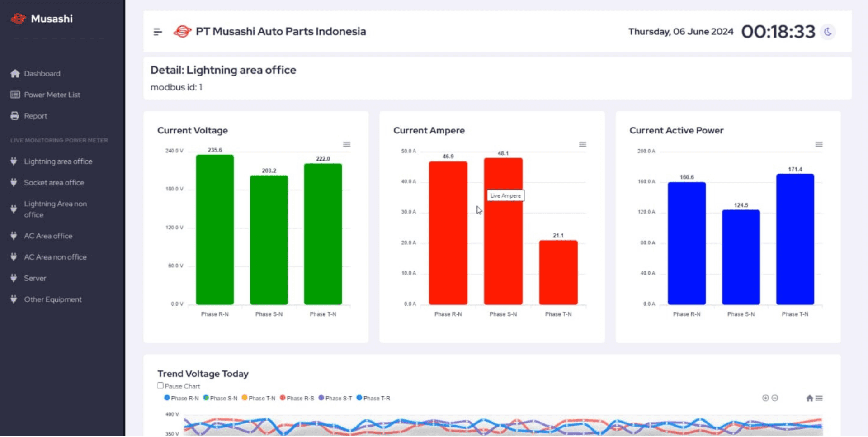The image size is (868, 437).
Task: Open AC Area non office monitoring
Action: pos(55,257)
